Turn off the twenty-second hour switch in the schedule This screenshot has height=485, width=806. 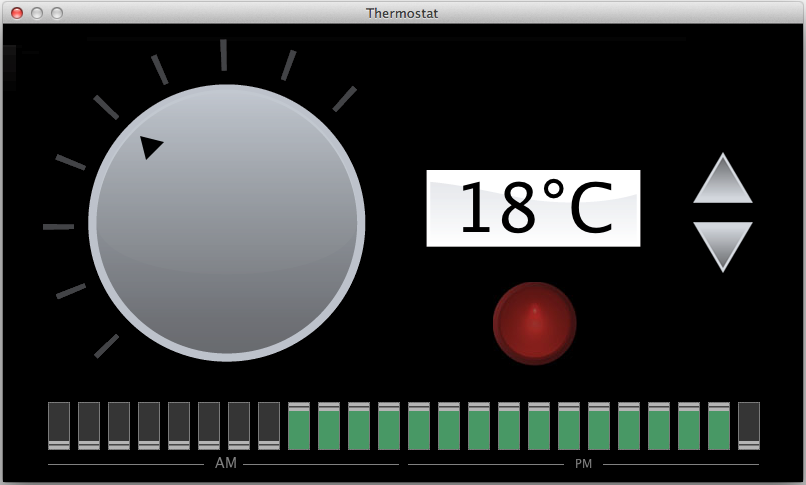click(x=689, y=426)
